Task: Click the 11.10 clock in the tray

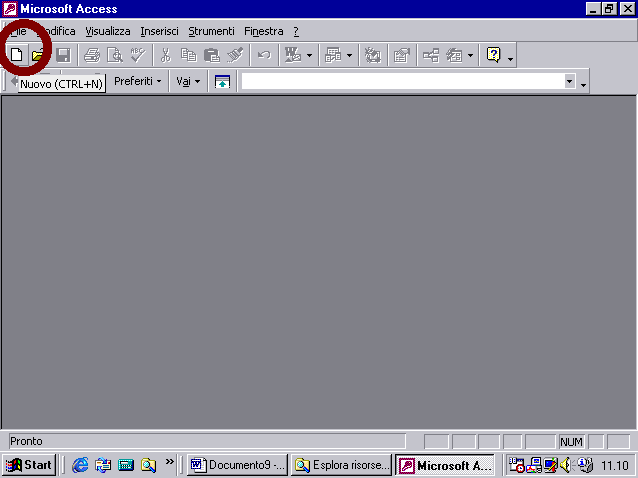Action: (x=615, y=465)
